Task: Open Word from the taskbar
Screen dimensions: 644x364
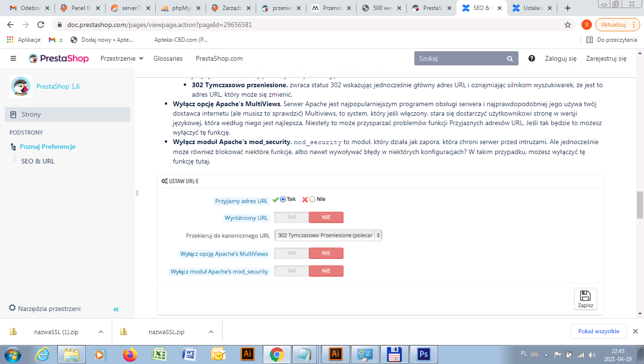Action: click(189, 355)
